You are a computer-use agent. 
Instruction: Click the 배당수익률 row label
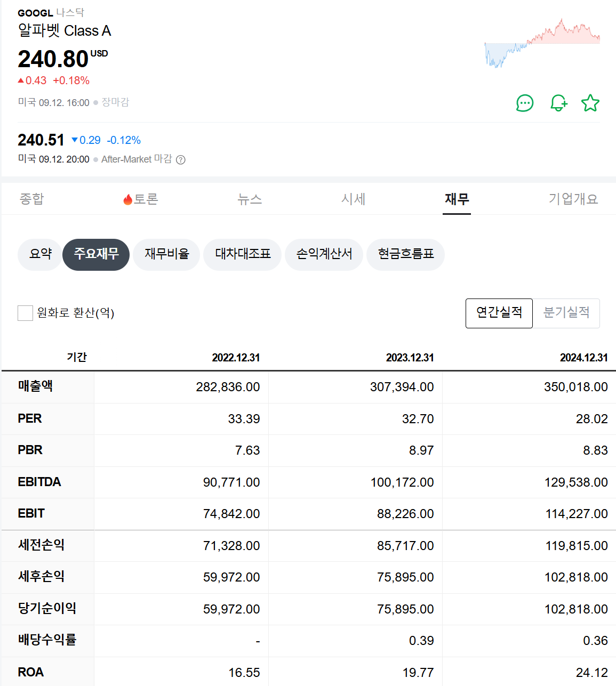coord(47,640)
